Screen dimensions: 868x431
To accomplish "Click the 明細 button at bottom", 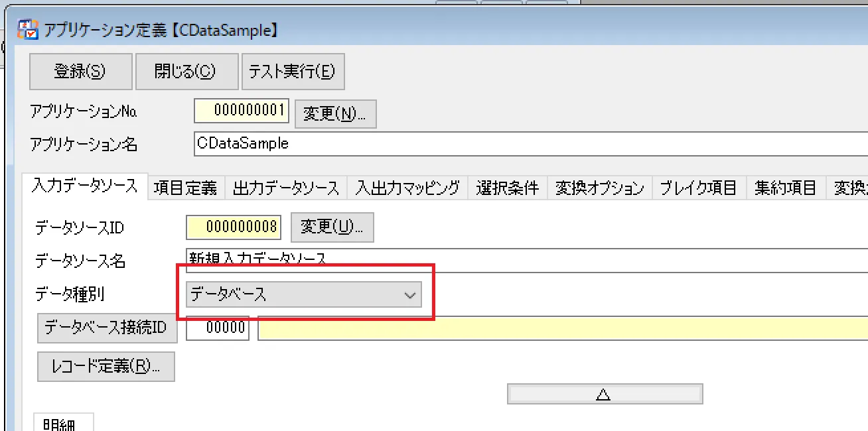I will (x=64, y=424).
